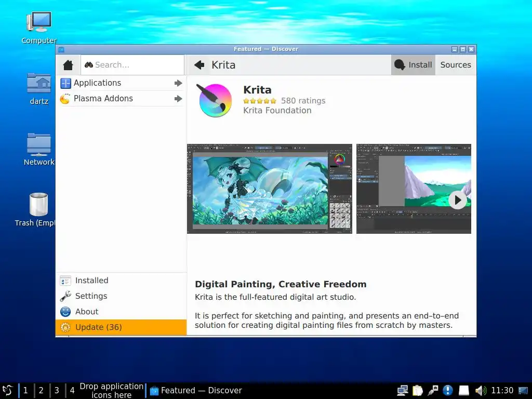
Task: Switch to virtual desktop 4
Action: [72, 391]
